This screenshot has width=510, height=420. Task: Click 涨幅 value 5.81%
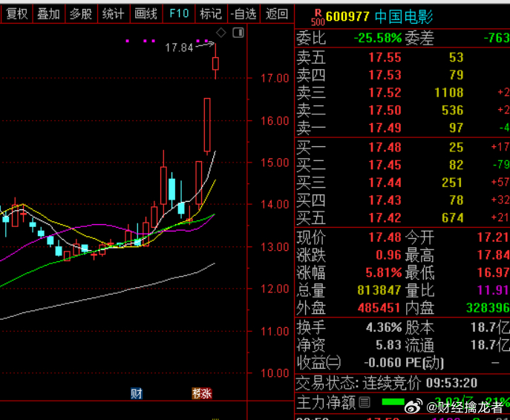coord(384,272)
